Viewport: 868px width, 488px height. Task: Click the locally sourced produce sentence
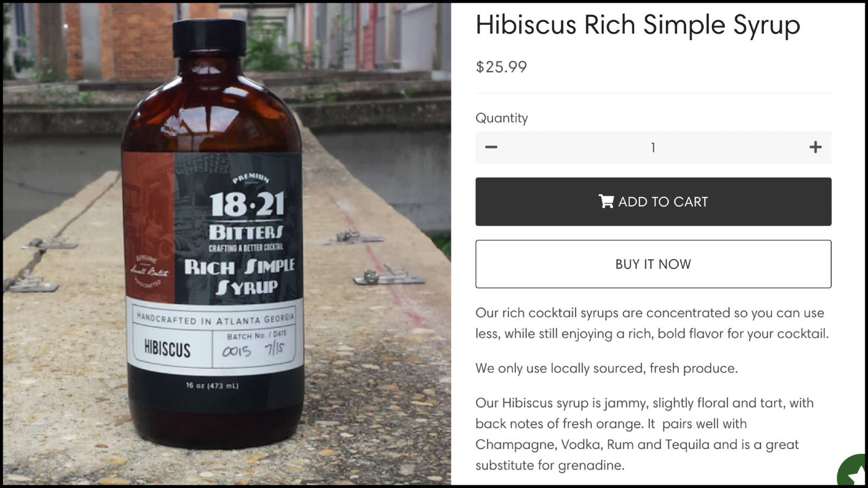point(607,368)
